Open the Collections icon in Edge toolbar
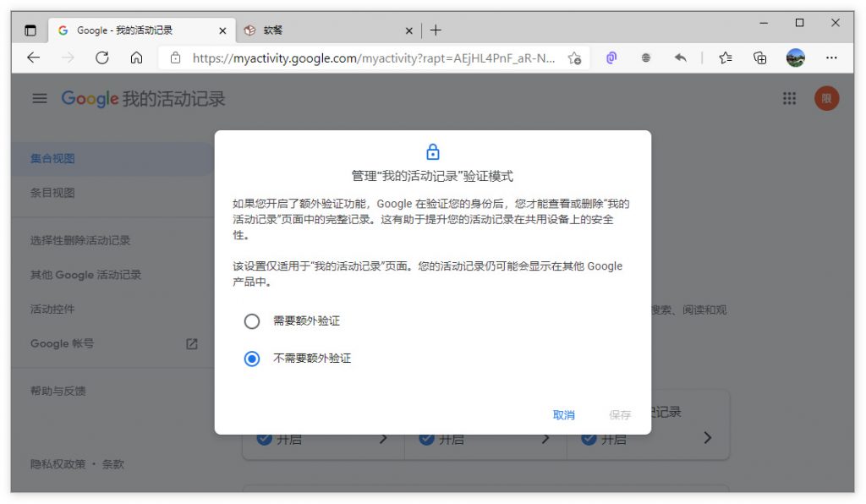Image resolution: width=866 pixels, height=504 pixels. click(759, 58)
